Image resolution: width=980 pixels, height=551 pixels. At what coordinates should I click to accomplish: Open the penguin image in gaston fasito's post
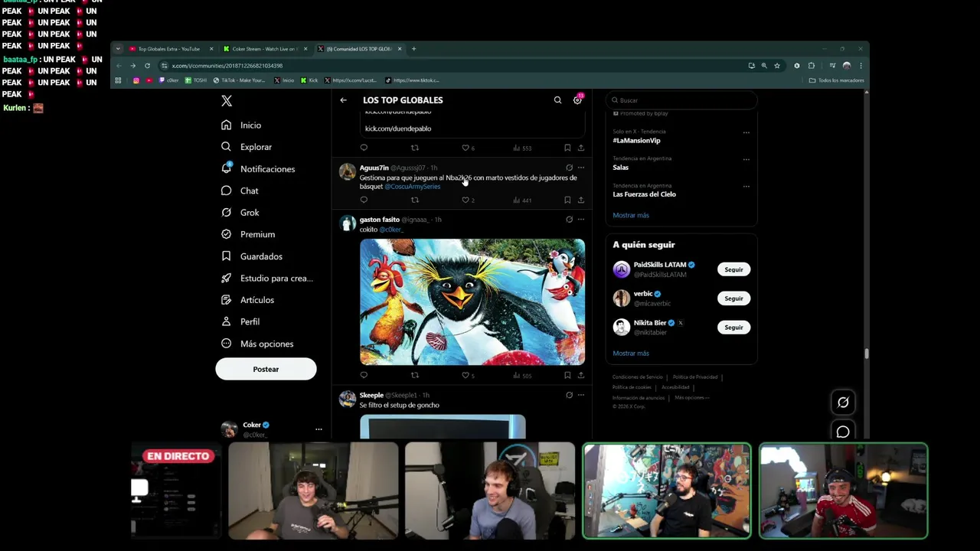coord(472,302)
